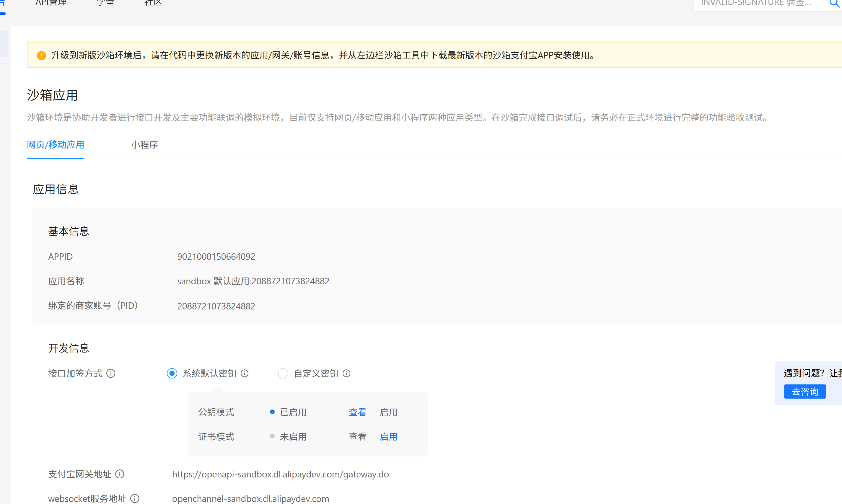Image resolution: width=842 pixels, height=504 pixels.
Task: Click the 开发信息 section heading
Action: click(68, 348)
